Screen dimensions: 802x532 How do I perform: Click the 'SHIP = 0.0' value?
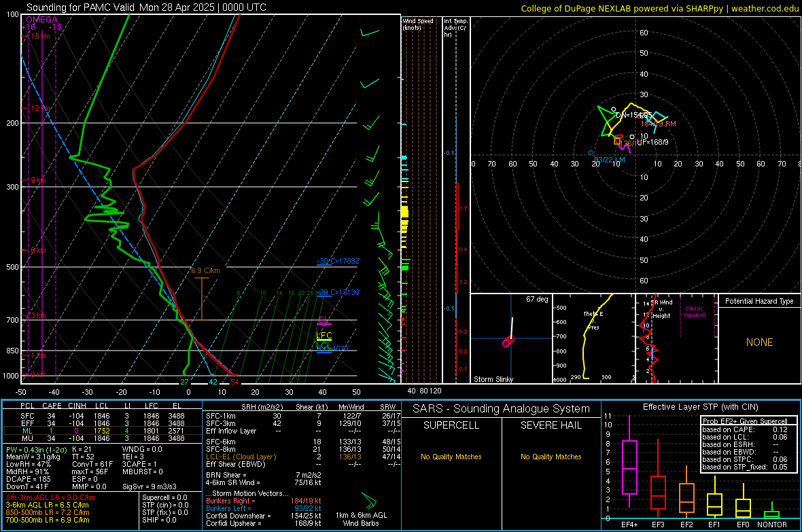pyautogui.click(x=159, y=520)
